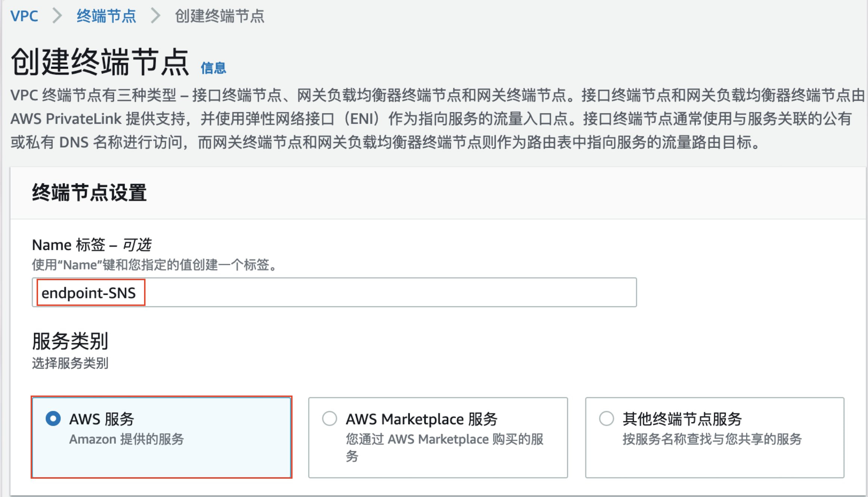Click the 使用"Name"键 helper text
This screenshot has height=497, width=868.
pos(154,265)
